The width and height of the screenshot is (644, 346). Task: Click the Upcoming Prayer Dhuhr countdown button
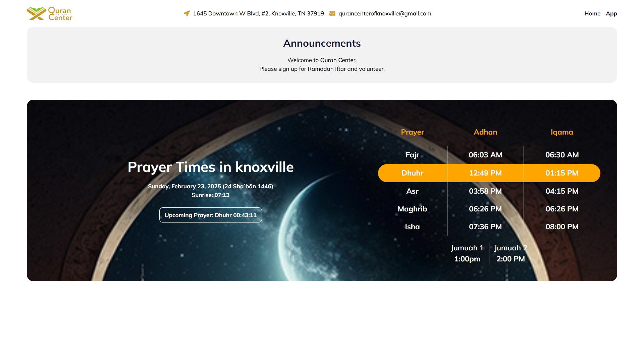coord(210,215)
